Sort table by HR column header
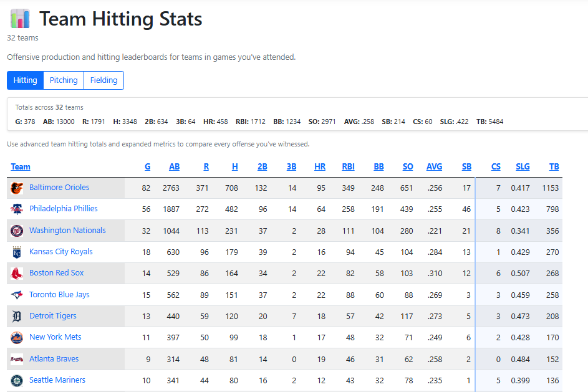 (x=320, y=167)
